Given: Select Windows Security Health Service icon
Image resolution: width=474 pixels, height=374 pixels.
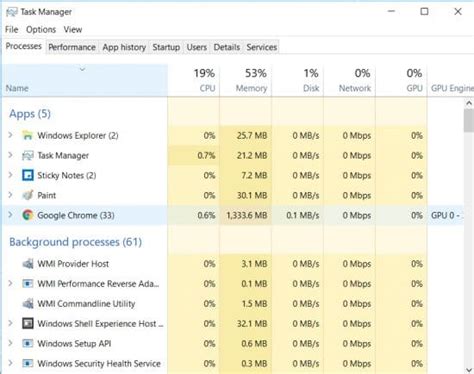Looking at the screenshot, I should (28, 363).
